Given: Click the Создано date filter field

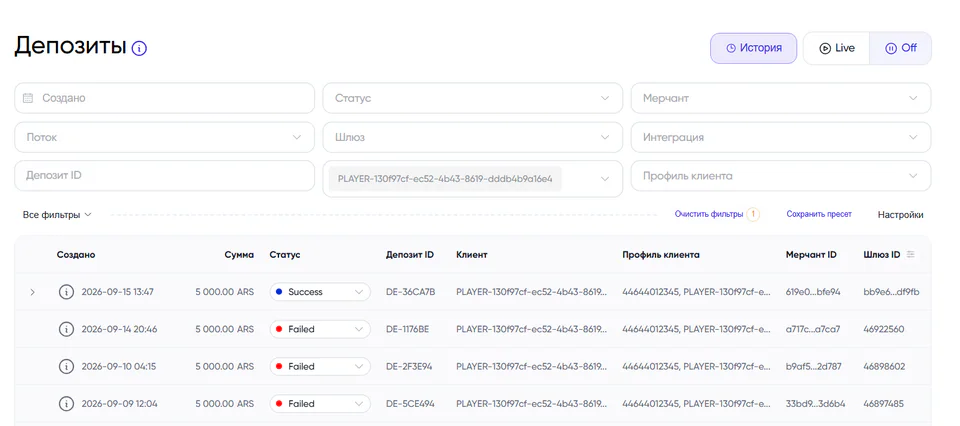Looking at the screenshot, I should point(164,98).
